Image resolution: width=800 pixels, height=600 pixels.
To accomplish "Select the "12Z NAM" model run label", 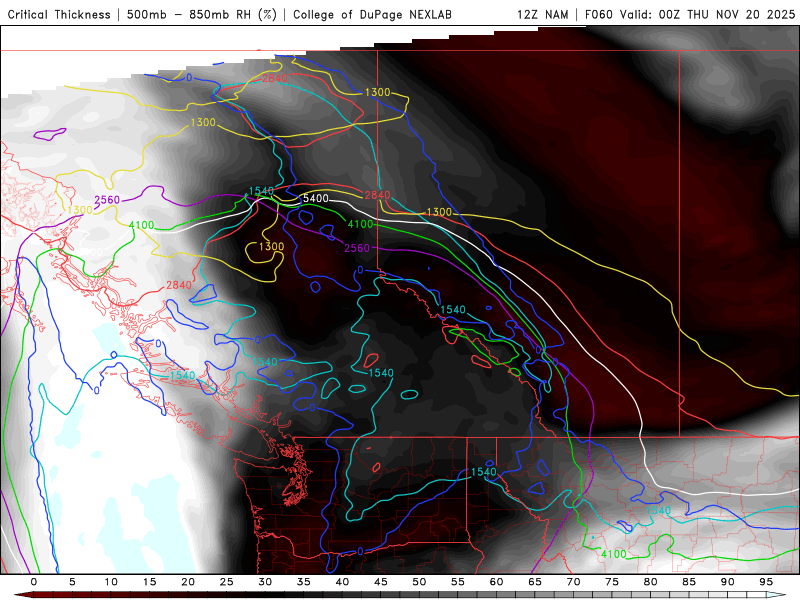I will (542, 14).
